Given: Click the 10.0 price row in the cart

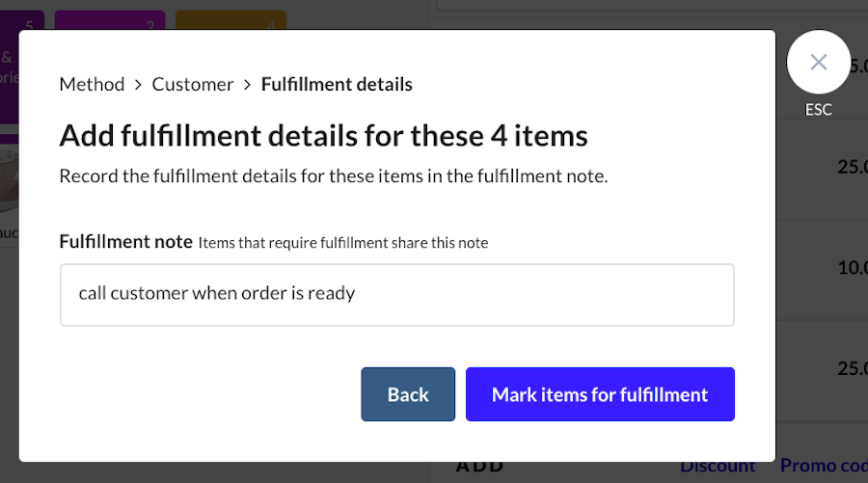Looking at the screenshot, I should pos(851,267).
